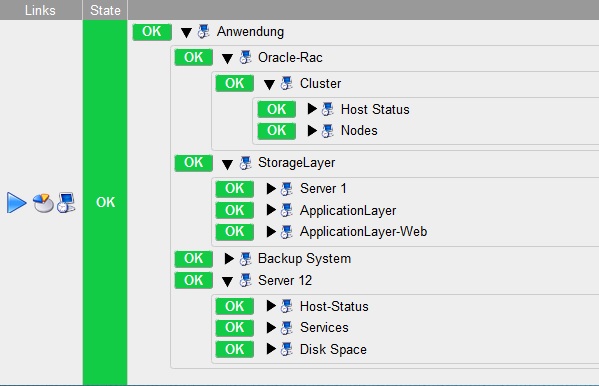Screen dimensions: 599x386
Task: Expand the Host Status node under Cluster
Action: [x=312, y=109]
